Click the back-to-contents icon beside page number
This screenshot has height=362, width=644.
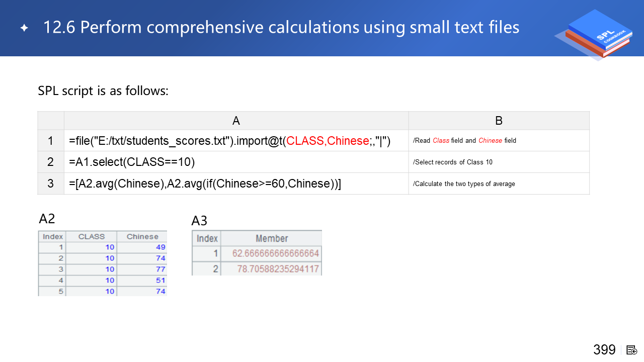(632, 350)
